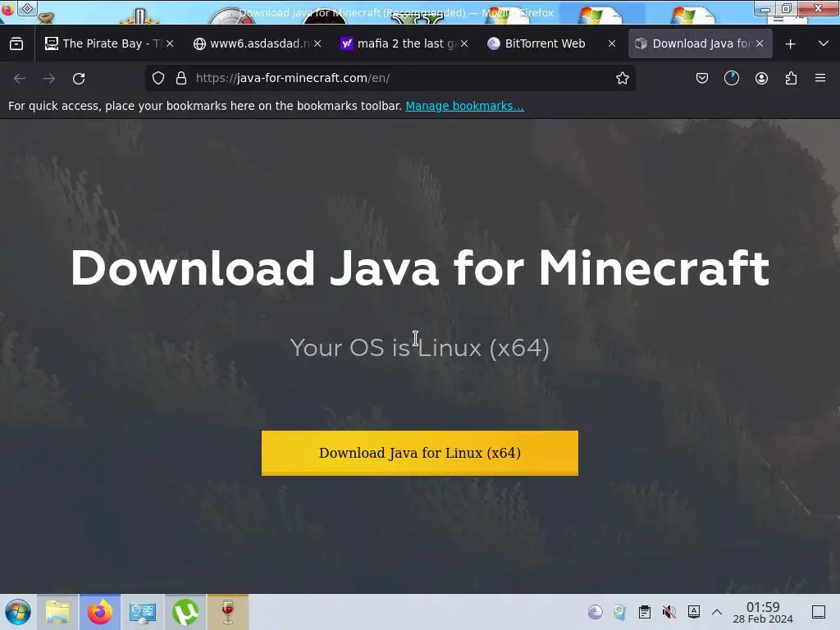Toggle the muted volume tray icon

(x=669, y=612)
